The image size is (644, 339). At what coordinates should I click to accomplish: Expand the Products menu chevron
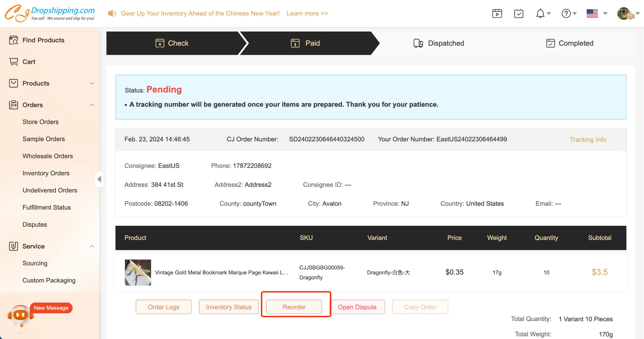tap(92, 83)
